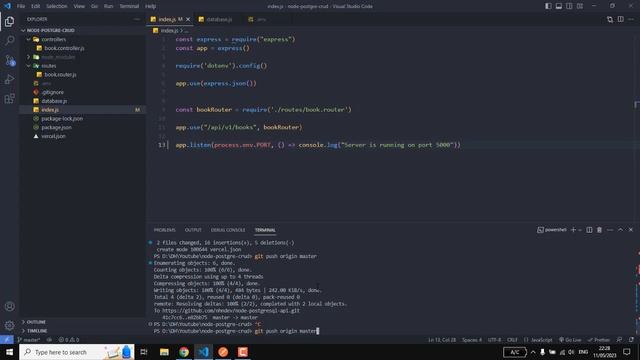640x360 pixels.
Task: Create a new terminal with plus icon
Action: click(x=573, y=230)
